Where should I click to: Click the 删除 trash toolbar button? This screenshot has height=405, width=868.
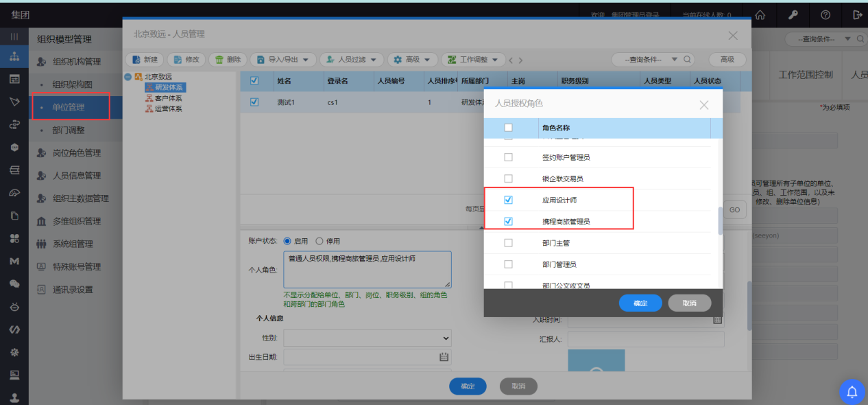[228, 60]
